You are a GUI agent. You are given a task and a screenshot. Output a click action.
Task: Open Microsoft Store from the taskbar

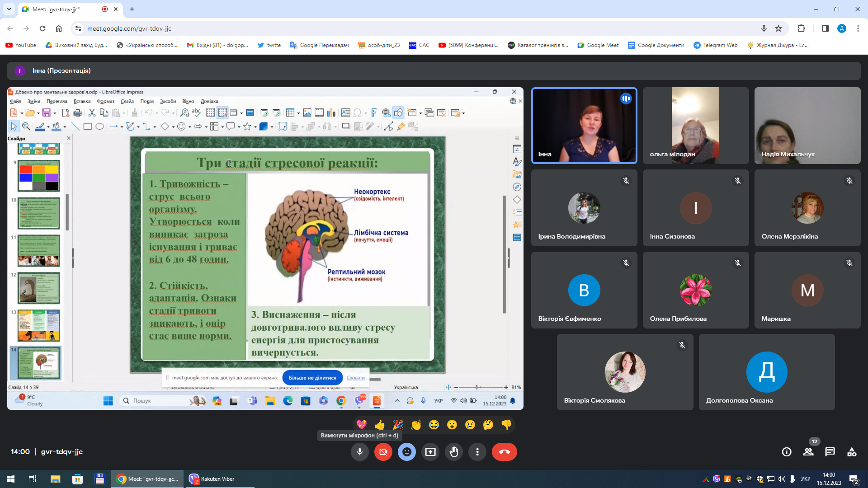pyautogui.click(x=78, y=479)
